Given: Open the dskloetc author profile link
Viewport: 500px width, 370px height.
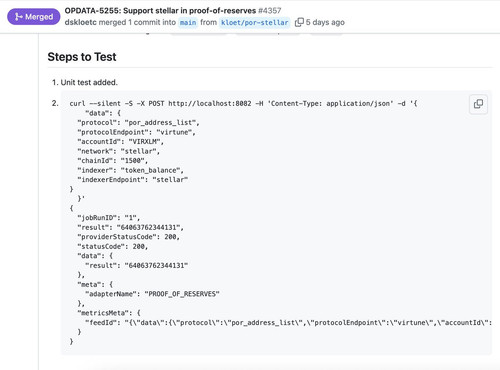Looking at the screenshot, I should pos(80,22).
